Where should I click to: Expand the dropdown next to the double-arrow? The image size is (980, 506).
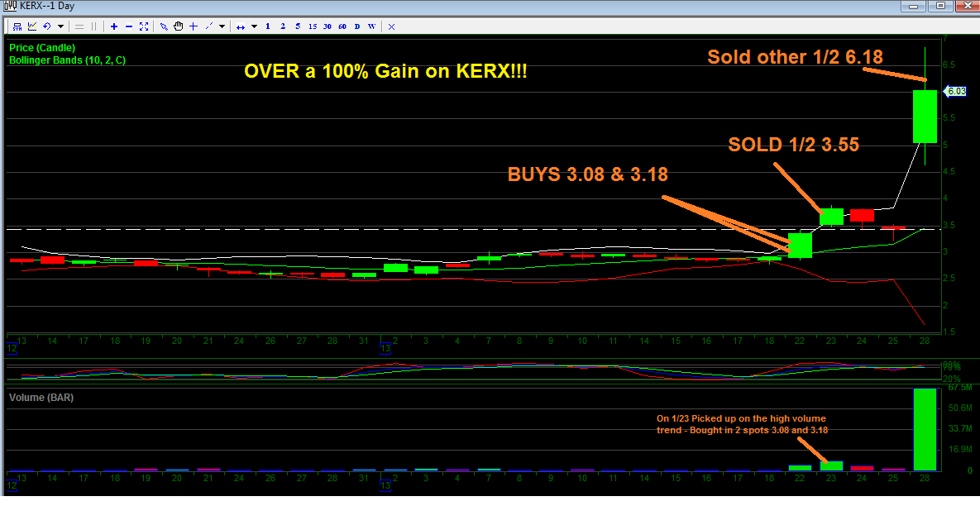pos(254,26)
